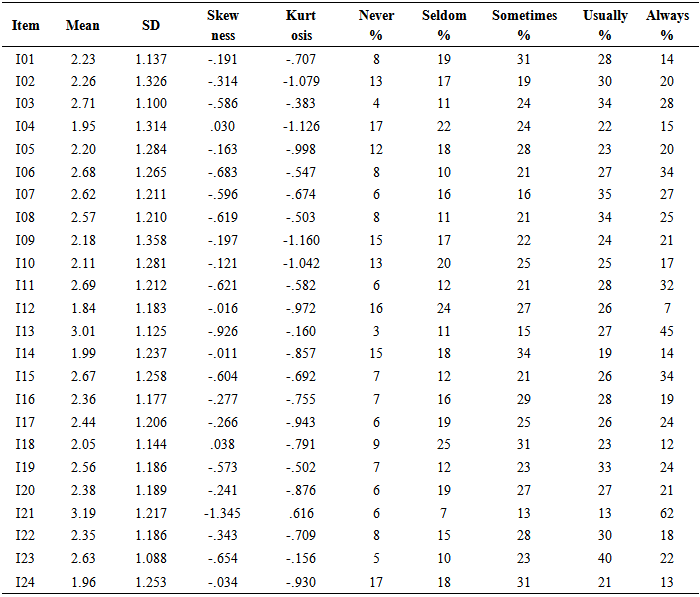Image resolution: width=700 pixels, height=597 pixels.
Task: Click the mean value 3.01
Action: (82, 331)
